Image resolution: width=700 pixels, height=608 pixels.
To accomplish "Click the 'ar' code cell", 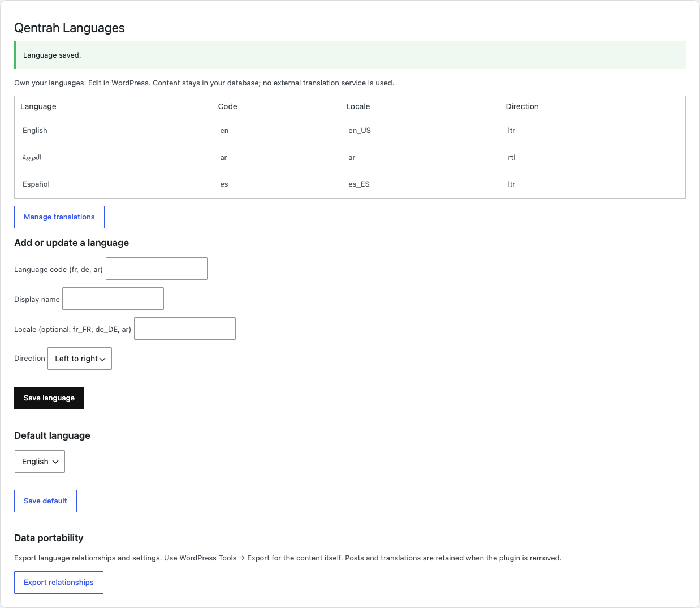I will [224, 158].
